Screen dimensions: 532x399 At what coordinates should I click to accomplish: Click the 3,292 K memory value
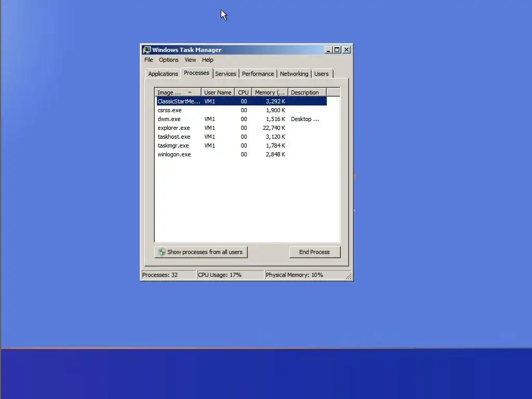pos(275,101)
